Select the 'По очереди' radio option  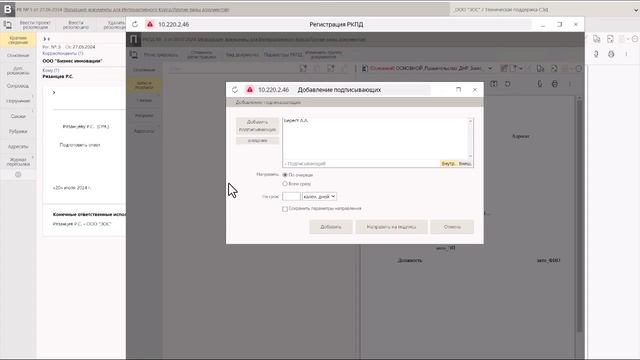coord(285,175)
